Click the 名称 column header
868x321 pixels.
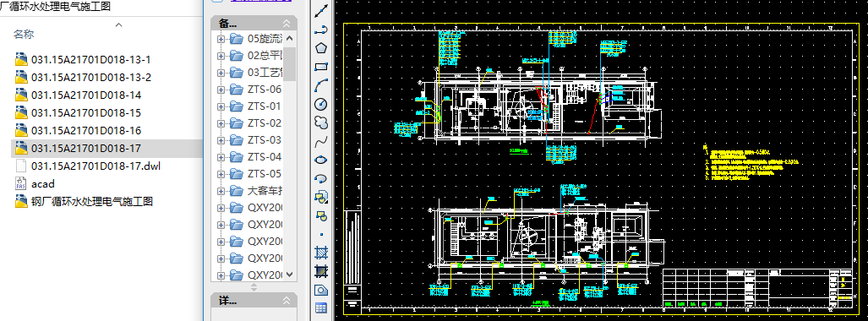coord(24,35)
